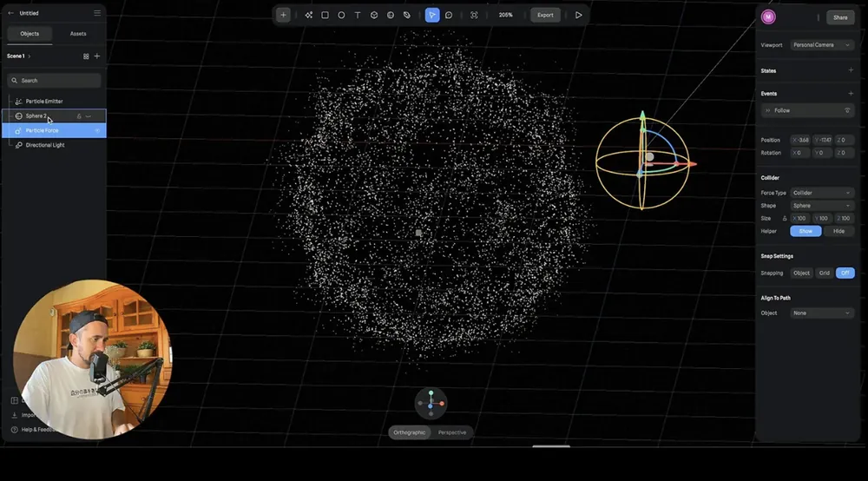Screen dimensions: 868x481
Task: Set Helper to Show
Action: (806, 231)
